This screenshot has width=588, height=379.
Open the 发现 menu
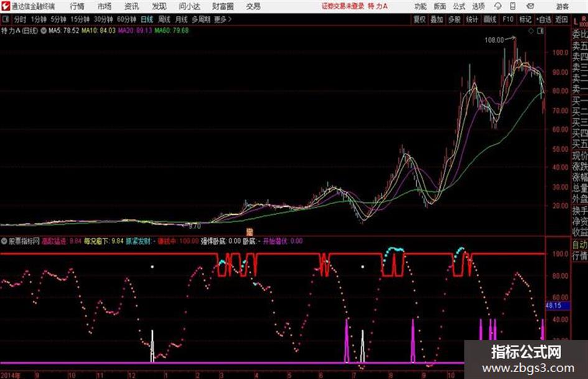click(x=159, y=6)
